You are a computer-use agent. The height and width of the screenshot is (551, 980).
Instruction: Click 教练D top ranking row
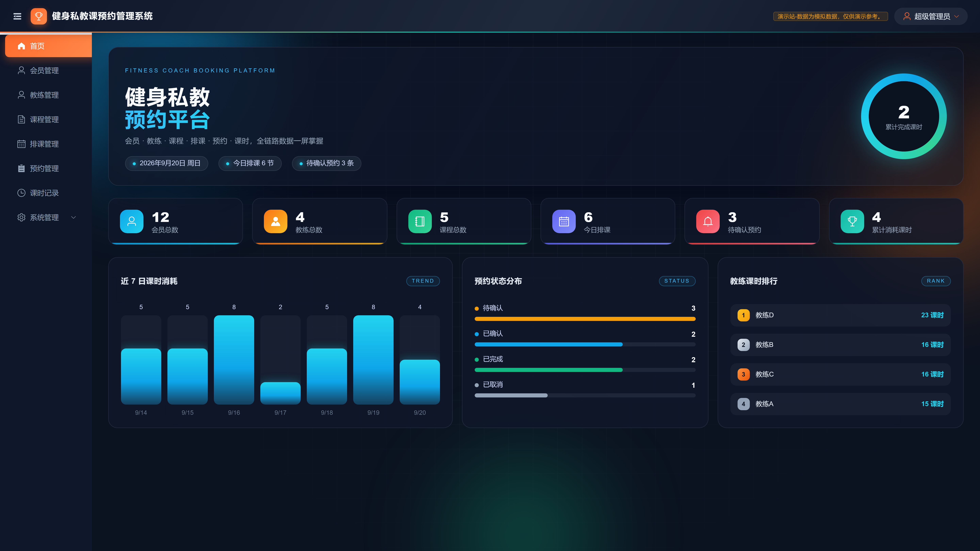(840, 315)
